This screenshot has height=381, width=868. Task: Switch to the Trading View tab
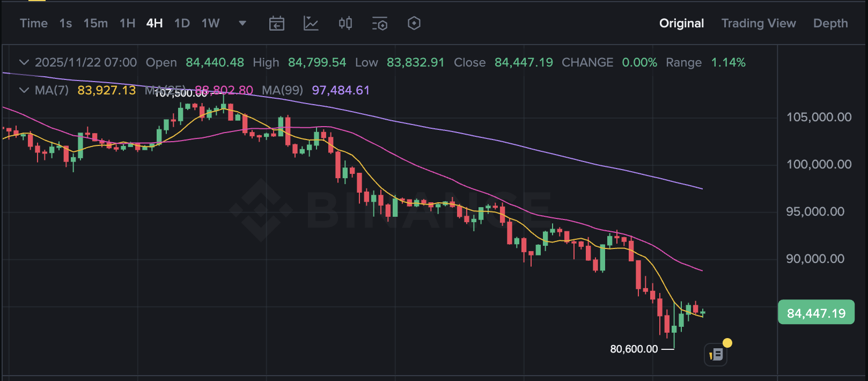coord(759,24)
